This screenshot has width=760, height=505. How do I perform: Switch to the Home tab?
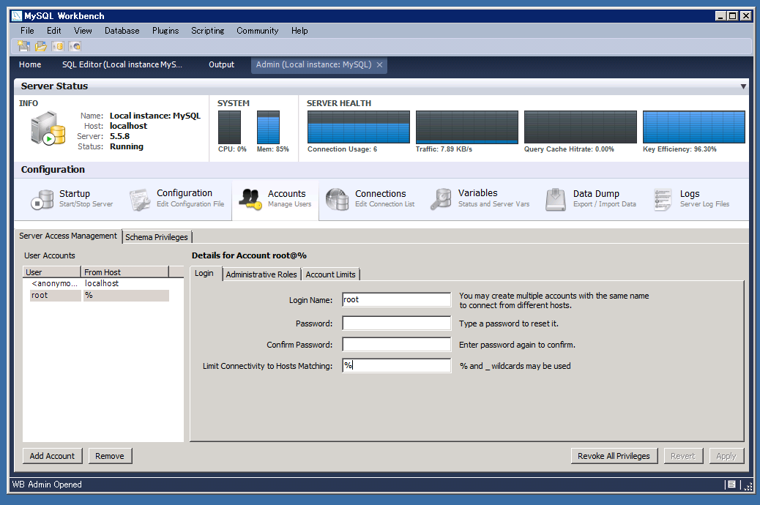[x=30, y=64]
